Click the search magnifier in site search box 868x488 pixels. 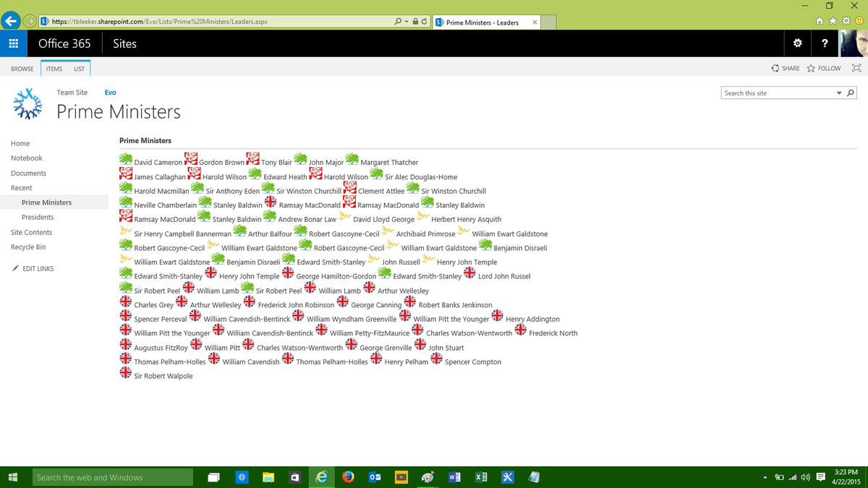tap(851, 93)
